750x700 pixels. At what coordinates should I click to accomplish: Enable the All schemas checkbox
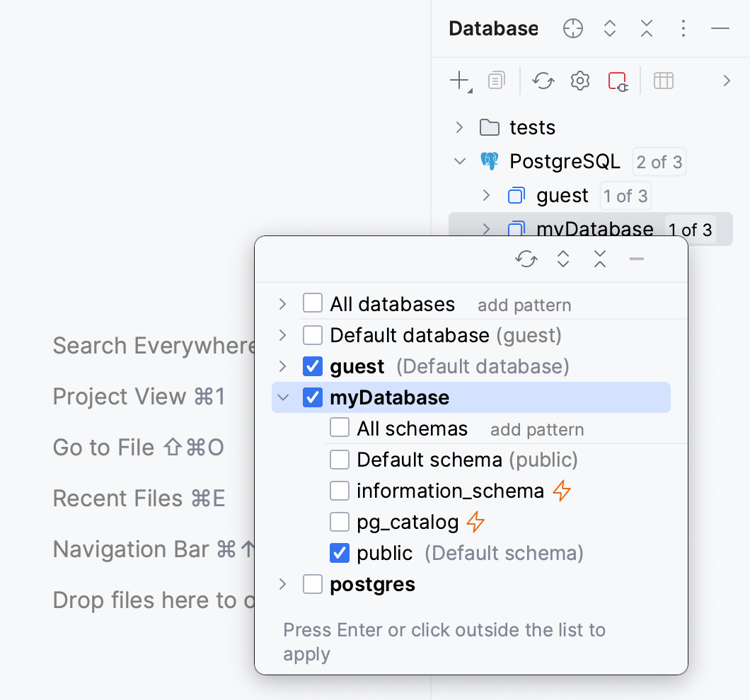(x=340, y=428)
